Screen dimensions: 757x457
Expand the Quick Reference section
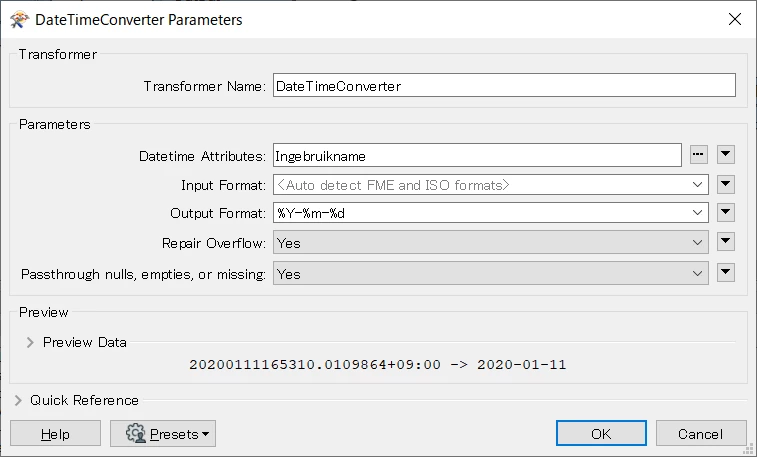coord(18,401)
